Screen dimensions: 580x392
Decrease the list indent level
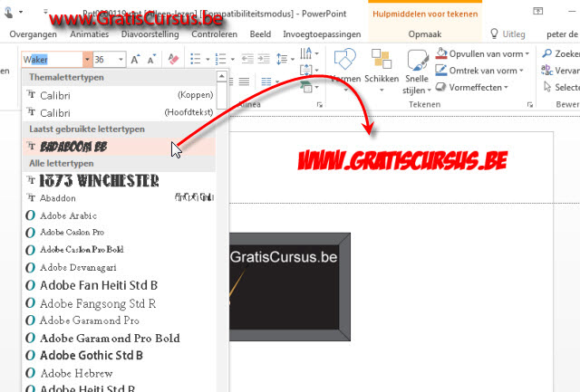tap(247, 59)
